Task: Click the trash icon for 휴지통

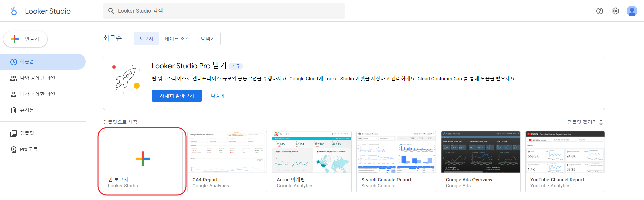Action: pyautogui.click(x=14, y=110)
